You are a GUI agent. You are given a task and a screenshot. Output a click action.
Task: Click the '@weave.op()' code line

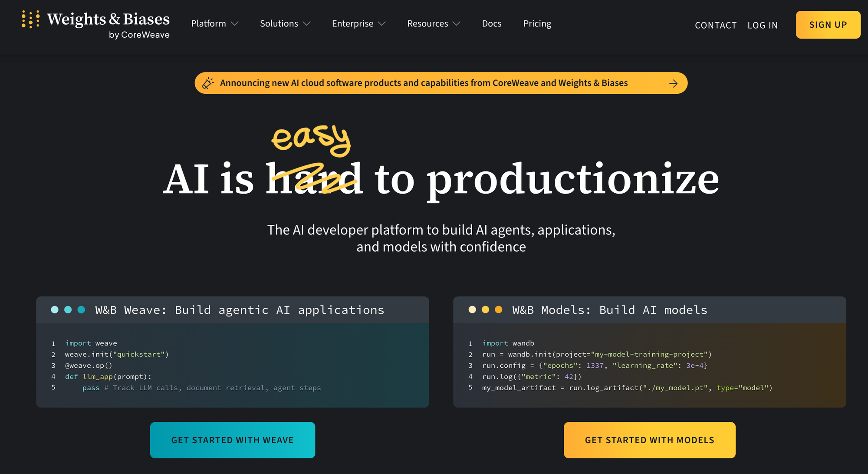tap(89, 365)
